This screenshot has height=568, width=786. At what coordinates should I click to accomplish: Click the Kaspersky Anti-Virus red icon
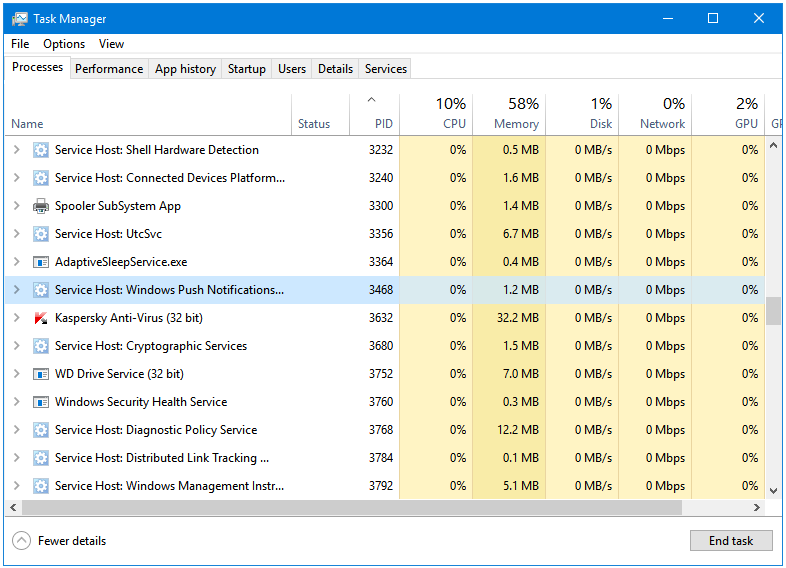[x=41, y=318]
